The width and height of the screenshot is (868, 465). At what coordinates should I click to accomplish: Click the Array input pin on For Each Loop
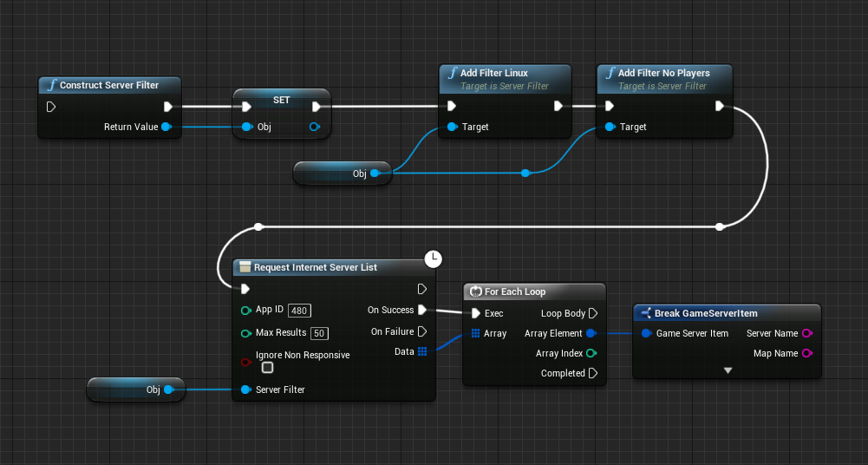coord(476,333)
